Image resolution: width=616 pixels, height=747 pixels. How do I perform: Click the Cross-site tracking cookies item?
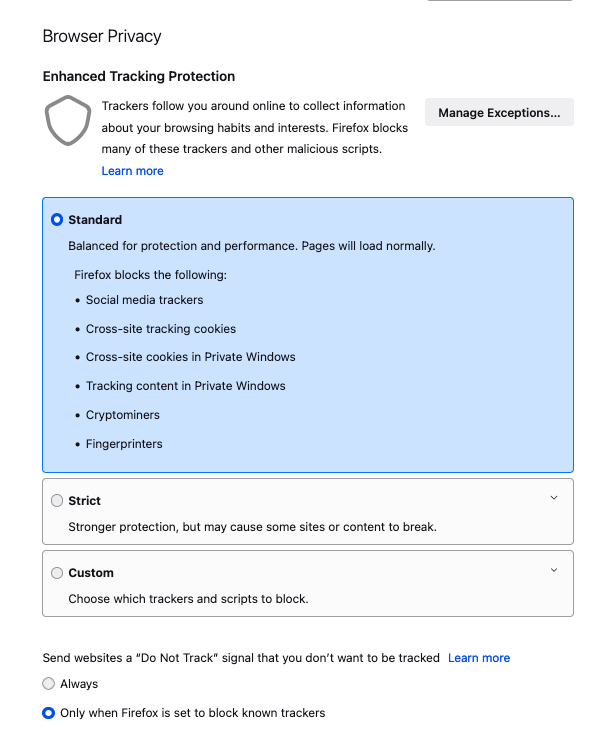[161, 329]
